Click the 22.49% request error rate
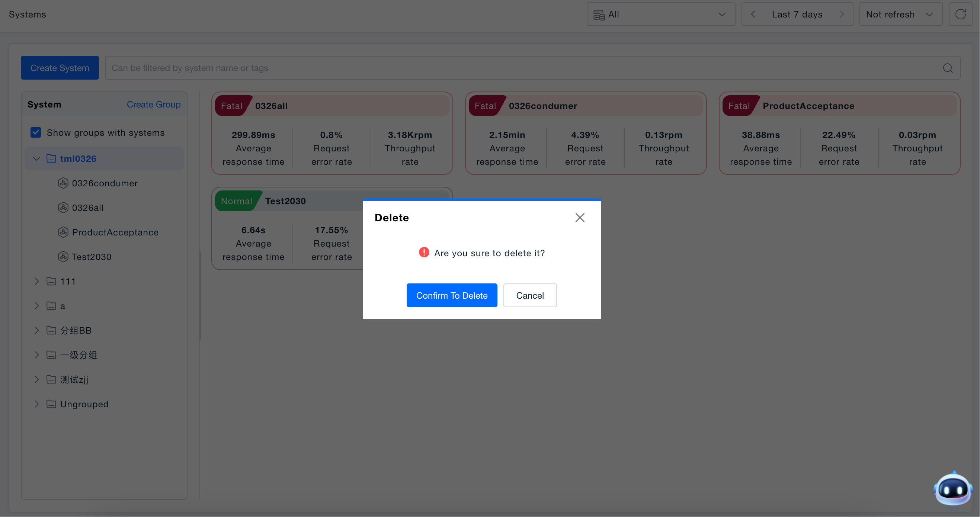This screenshot has width=980, height=517. [x=839, y=135]
